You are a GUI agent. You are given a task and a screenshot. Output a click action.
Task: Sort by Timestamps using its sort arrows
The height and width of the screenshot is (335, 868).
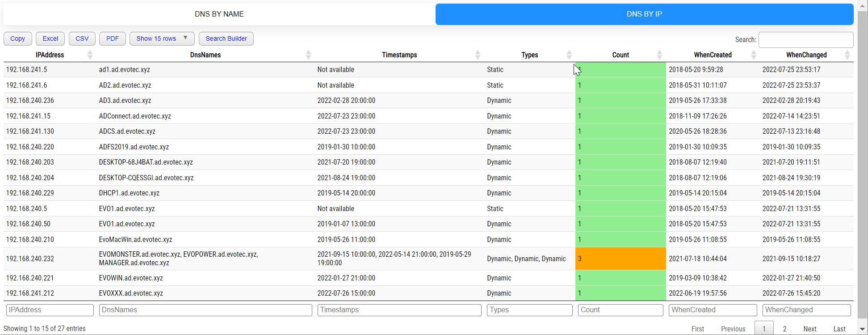click(x=478, y=55)
